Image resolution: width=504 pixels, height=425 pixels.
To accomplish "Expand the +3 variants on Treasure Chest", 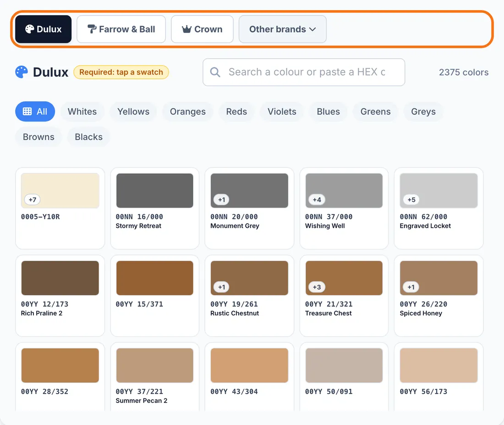I will 317,287.
